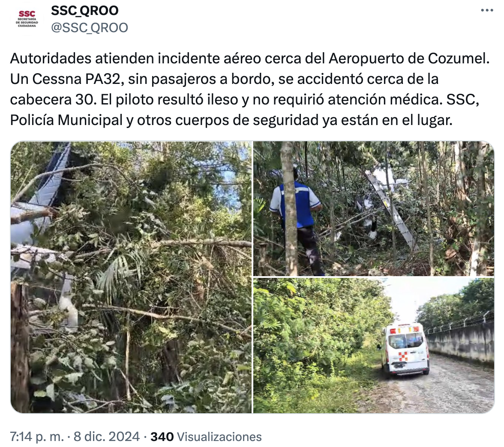This screenshot has width=504, height=447.
Task: Click the @SSC_QROO handle
Action: coord(89,27)
